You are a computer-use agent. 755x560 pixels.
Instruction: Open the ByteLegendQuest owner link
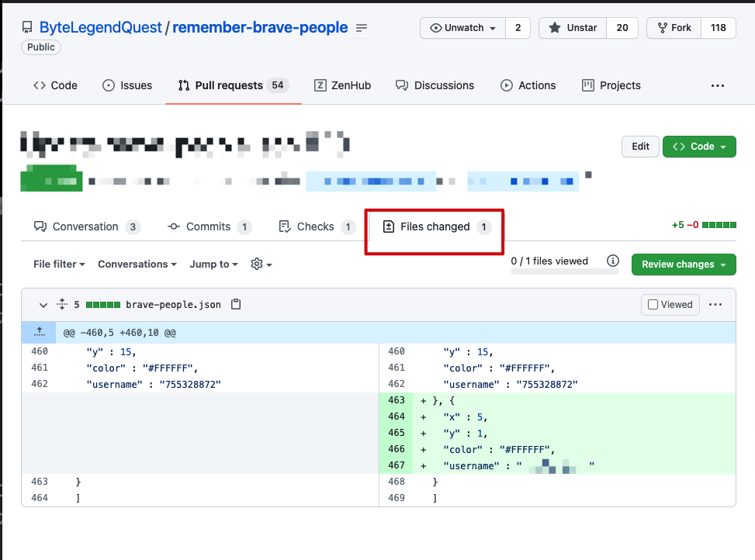point(100,27)
